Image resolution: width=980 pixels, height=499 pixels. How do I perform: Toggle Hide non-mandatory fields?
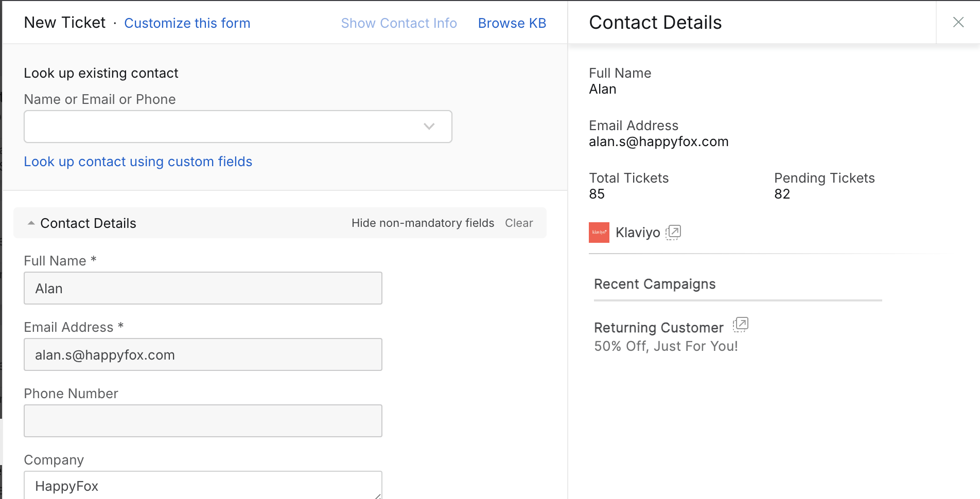(x=423, y=223)
